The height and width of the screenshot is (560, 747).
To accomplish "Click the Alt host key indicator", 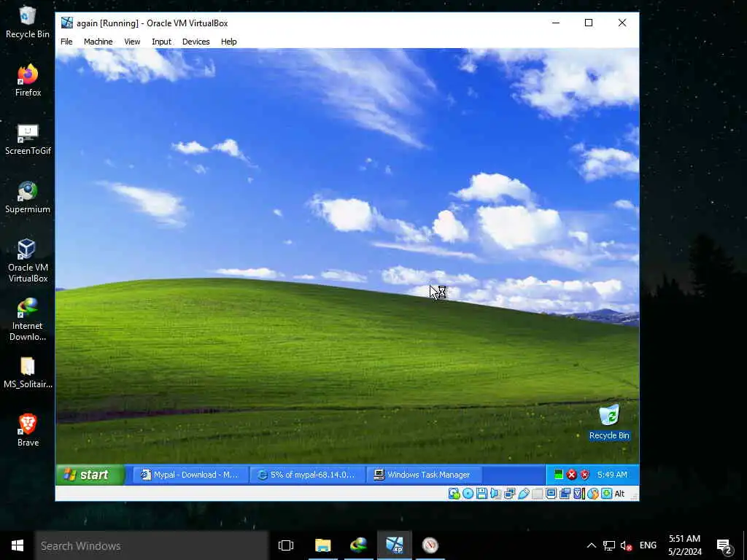I will click(619, 494).
